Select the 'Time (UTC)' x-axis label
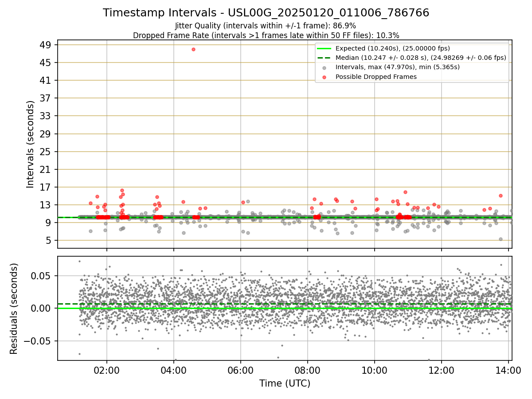This screenshot has height=399, width=532. coord(285,383)
